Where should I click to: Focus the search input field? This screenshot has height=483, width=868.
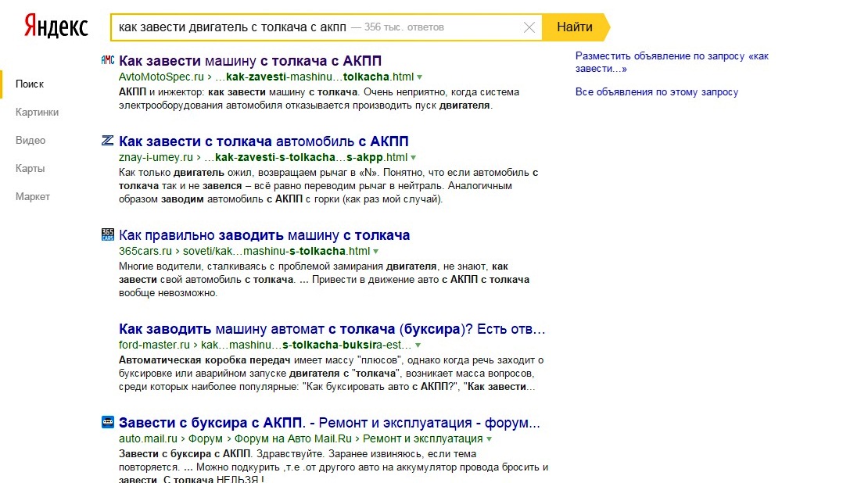coord(326,27)
